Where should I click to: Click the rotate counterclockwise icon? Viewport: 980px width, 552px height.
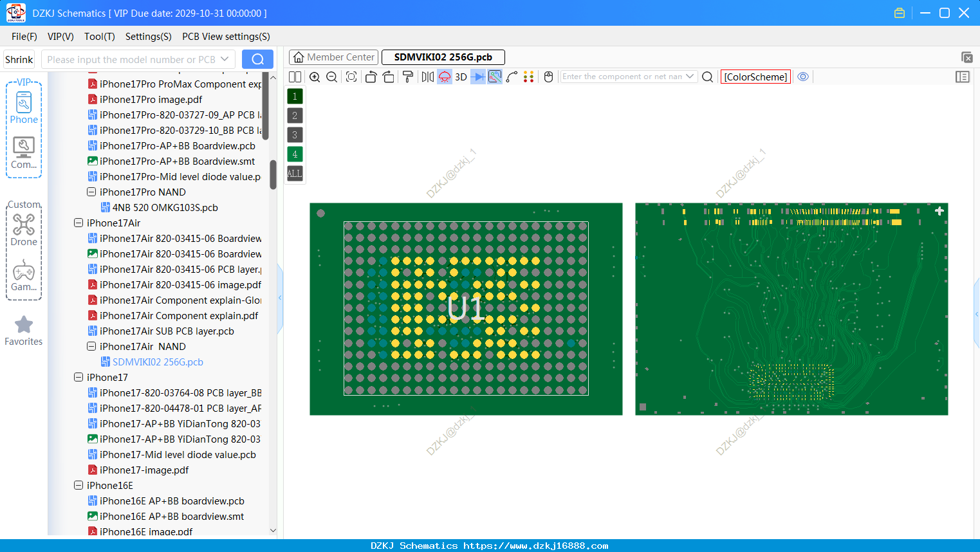click(371, 77)
